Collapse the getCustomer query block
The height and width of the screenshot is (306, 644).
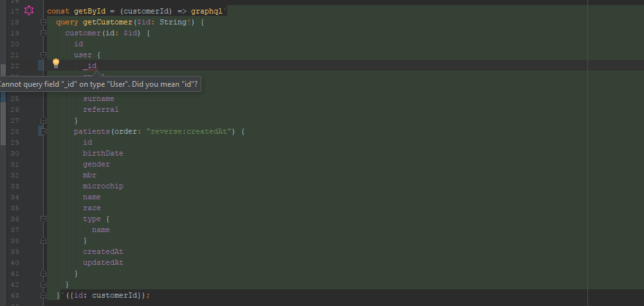[x=43, y=22]
